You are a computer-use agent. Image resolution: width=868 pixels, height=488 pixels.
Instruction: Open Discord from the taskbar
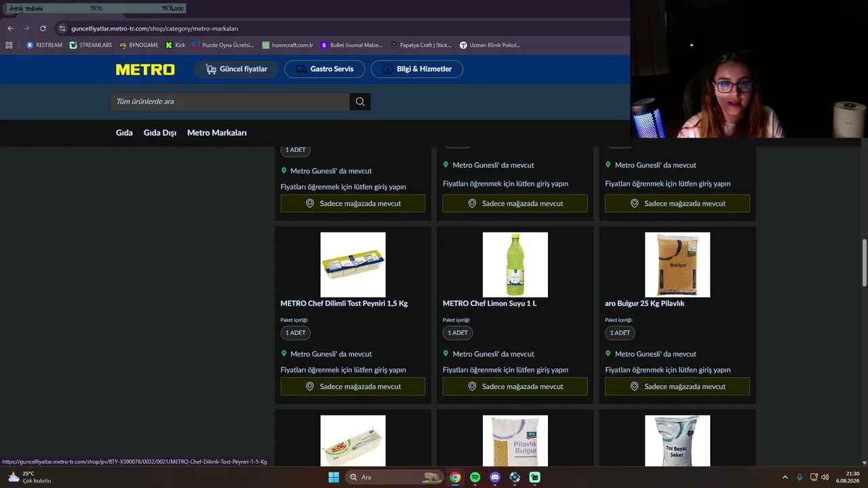point(495,477)
